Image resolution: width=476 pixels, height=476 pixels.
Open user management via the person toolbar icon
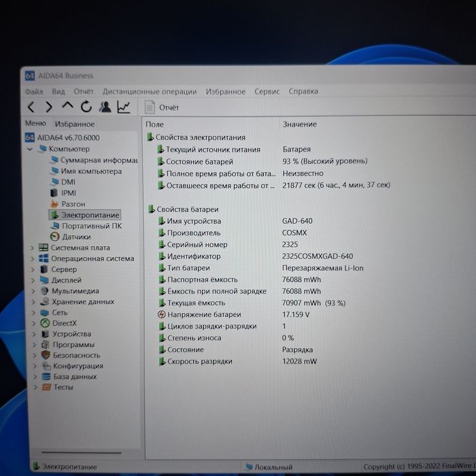click(x=105, y=107)
